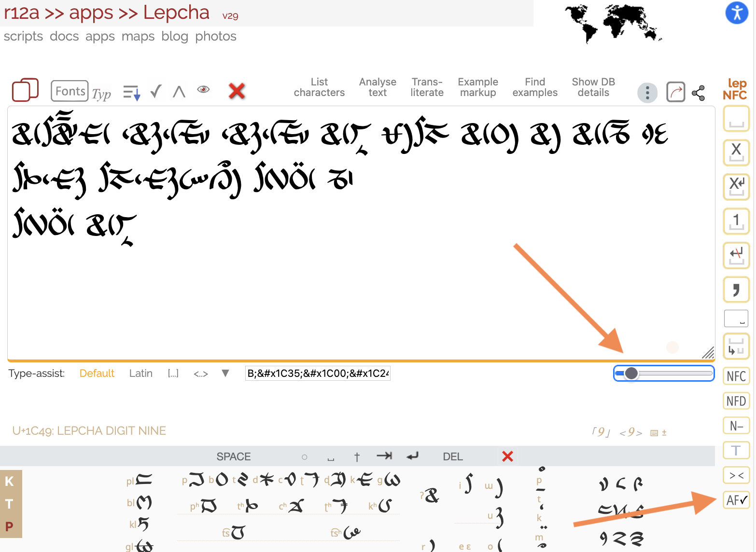Viewport: 756px width, 552px height.
Task: Go to the r12a home link
Action: point(22,13)
